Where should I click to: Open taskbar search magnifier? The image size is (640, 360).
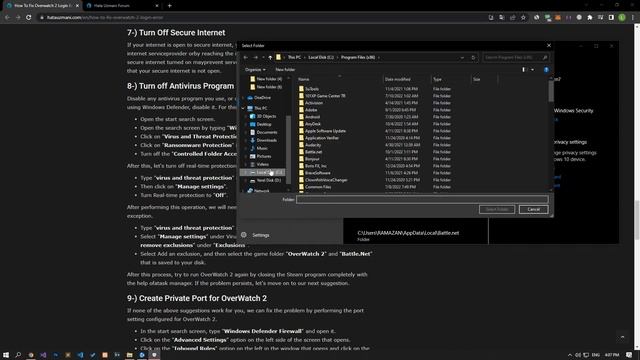click(x=18, y=355)
